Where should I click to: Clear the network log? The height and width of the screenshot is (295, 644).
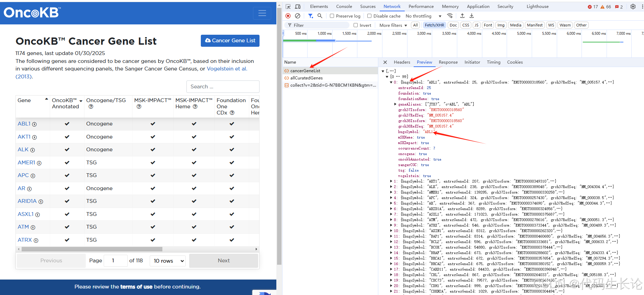pyautogui.click(x=298, y=16)
